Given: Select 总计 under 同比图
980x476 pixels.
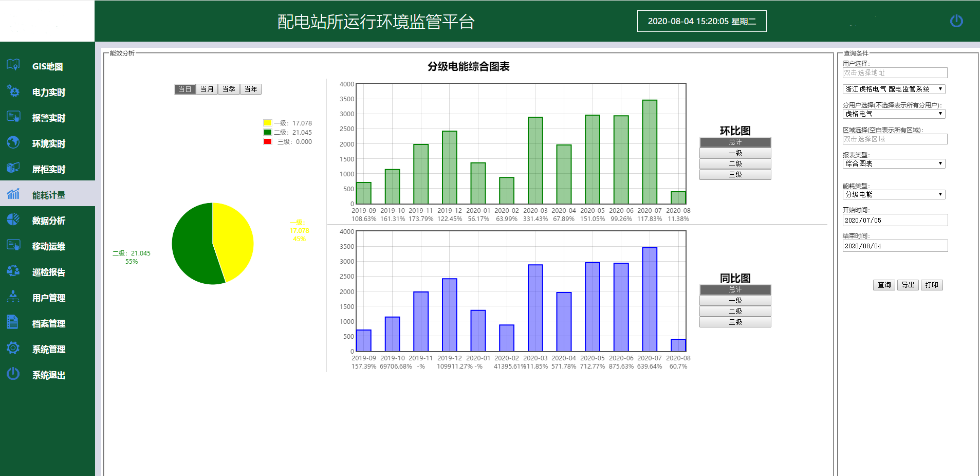Looking at the screenshot, I should (x=735, y=290).
